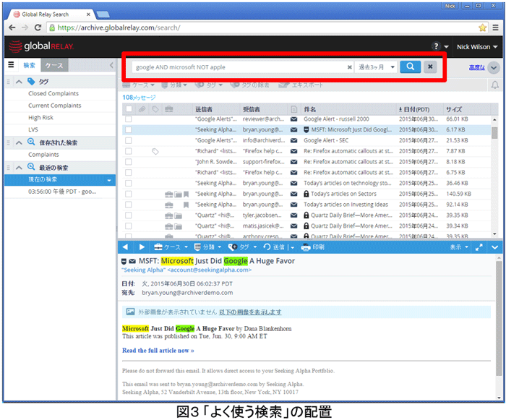
Task: Collapse the 最近の検索 section
Action: point(19,168)
